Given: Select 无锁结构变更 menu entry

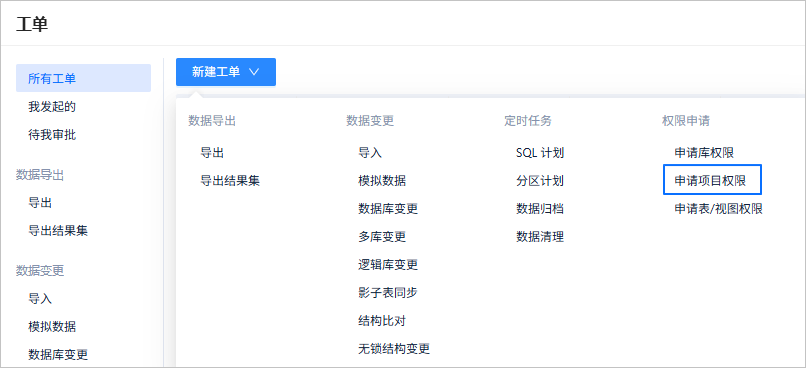Looking at the screenshot, I should click(394, 349).
